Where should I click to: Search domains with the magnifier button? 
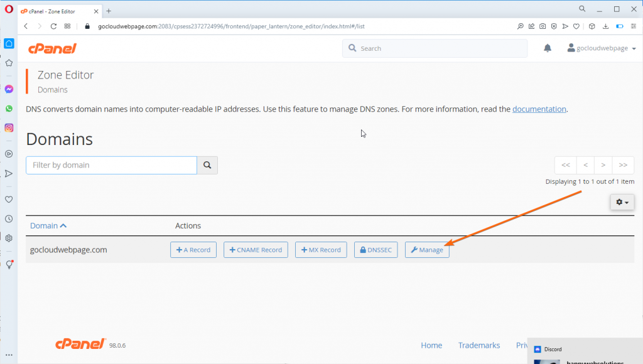207,164
